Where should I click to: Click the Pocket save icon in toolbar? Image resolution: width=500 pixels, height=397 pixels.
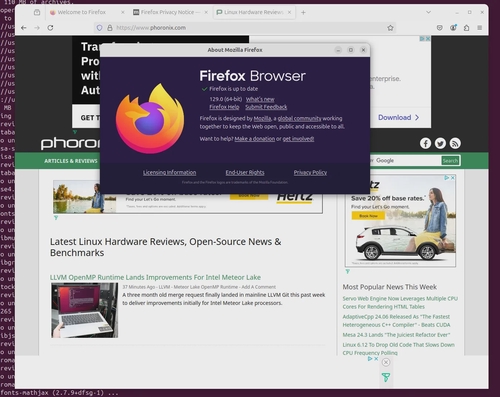440,28
